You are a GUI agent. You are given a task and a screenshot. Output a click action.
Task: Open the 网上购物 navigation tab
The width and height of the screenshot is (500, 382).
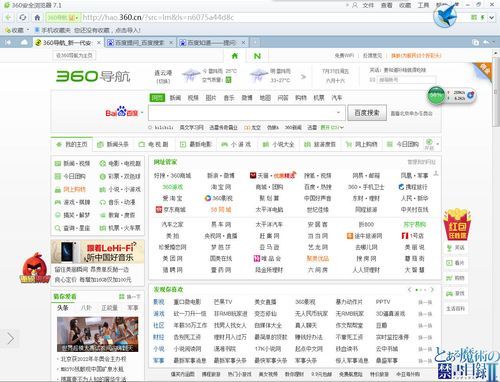coord(362,144)
